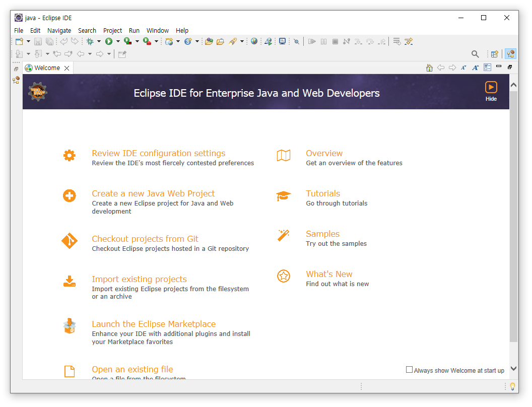532x407 pixels.
Task: Click Checkout projects from Git link
Action: tap(145, 239)
